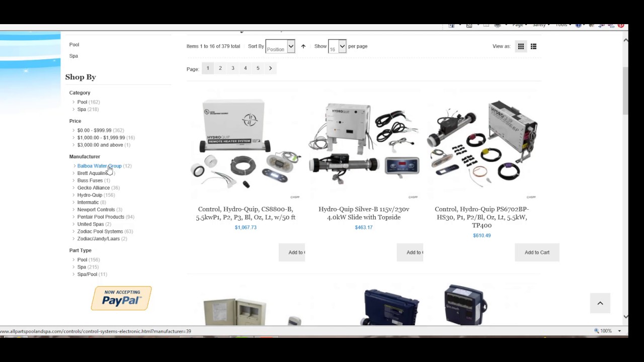Click 'Items 1 to 16 of 379 total'
Viewport: 644px width, 362px height.
pos(213,46)
